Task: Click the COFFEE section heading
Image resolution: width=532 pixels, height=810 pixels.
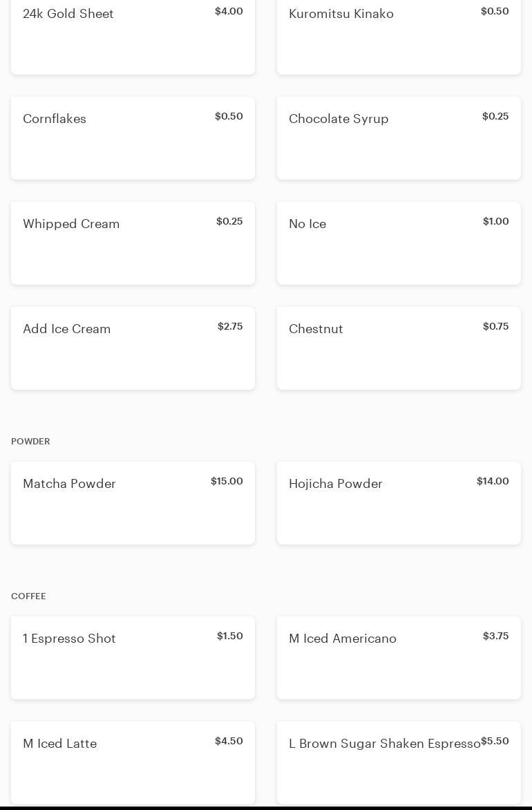Action: 28,596
